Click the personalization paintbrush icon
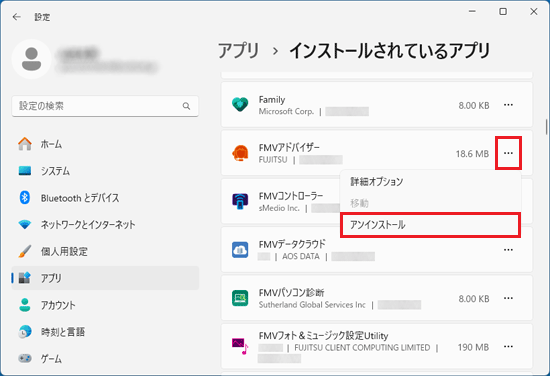 tap(25, 251)
